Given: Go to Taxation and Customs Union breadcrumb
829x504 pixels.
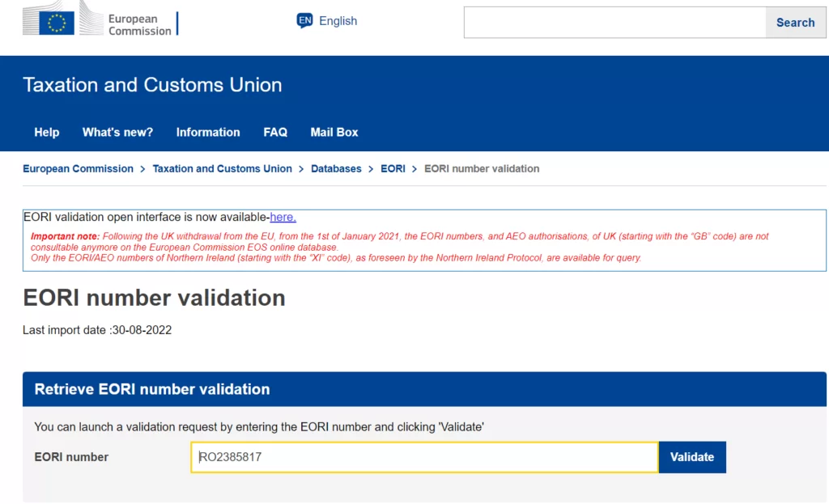Looking at the screenshot, I should (x=222, y=169).
